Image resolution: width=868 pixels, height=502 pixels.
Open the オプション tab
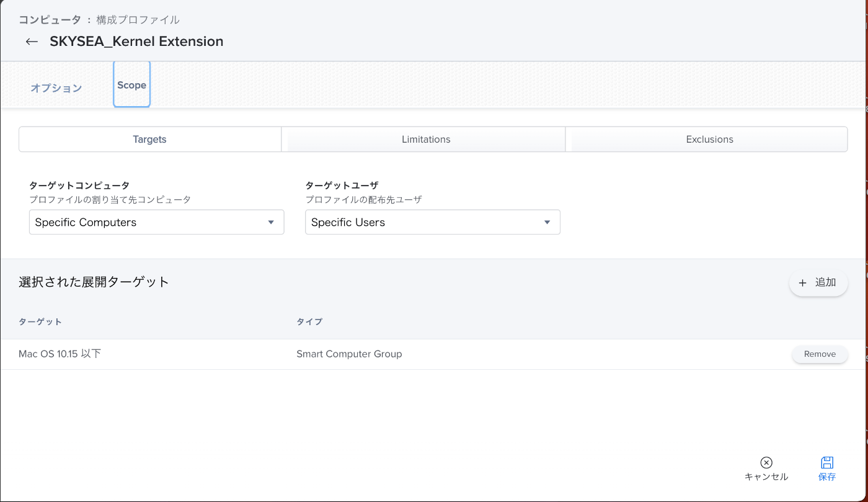[56, 88]
